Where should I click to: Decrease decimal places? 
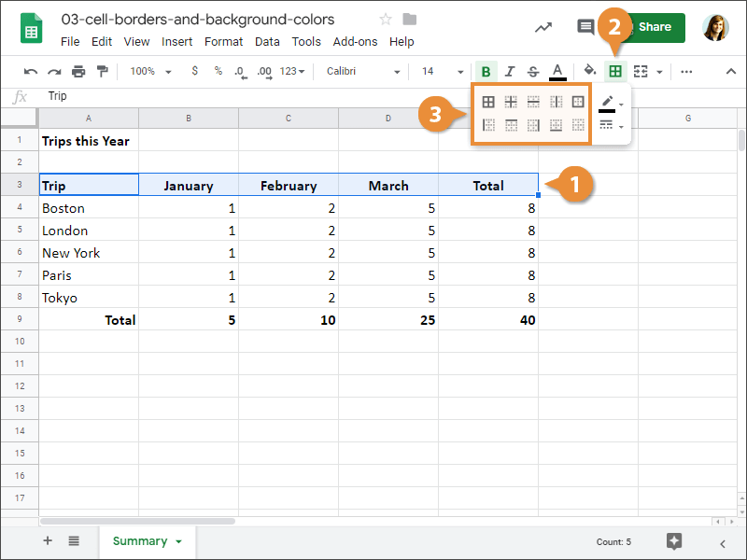tap(241, 72)
